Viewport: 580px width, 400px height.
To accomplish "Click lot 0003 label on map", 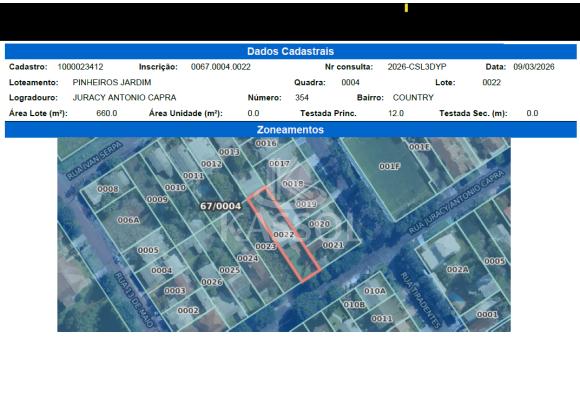I will tap(175, 290).
